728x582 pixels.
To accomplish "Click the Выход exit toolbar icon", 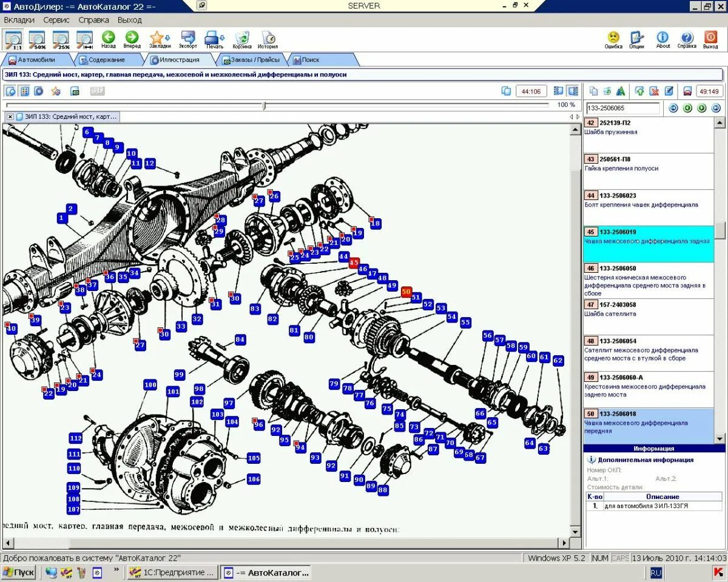I will click(x=710, y=39).
